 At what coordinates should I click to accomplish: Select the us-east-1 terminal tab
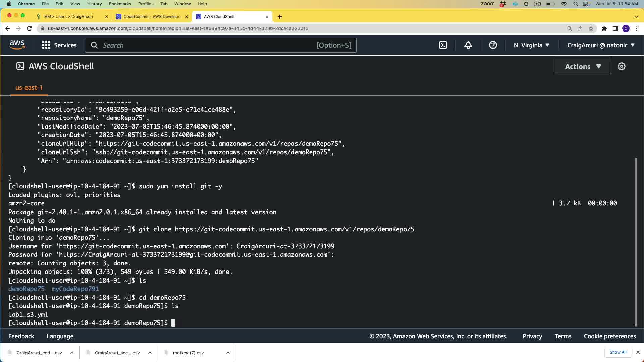click(x=29, y=88)
